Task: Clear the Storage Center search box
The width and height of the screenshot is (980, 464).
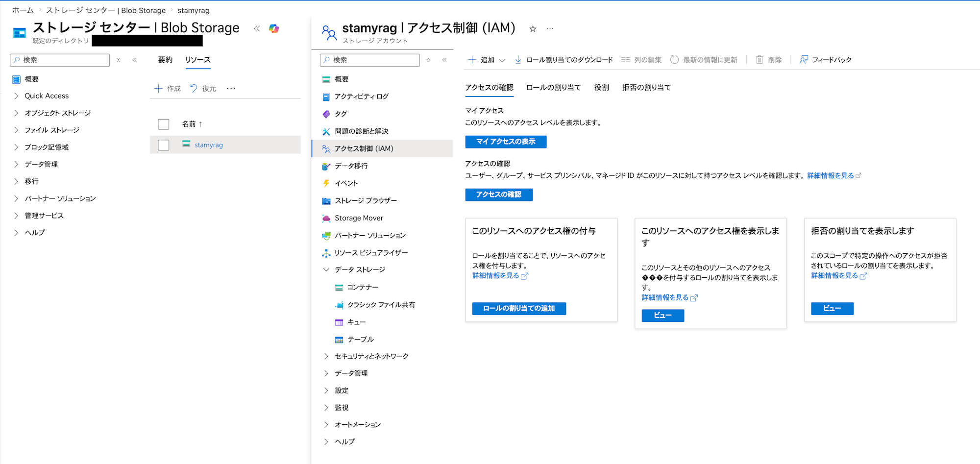Action: 118,60
